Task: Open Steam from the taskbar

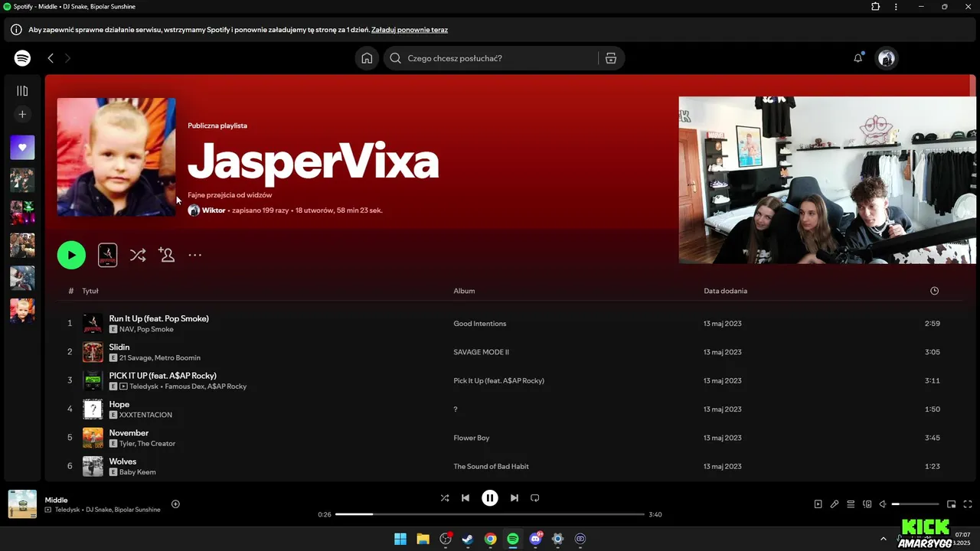Action: [x=468, y=539]
